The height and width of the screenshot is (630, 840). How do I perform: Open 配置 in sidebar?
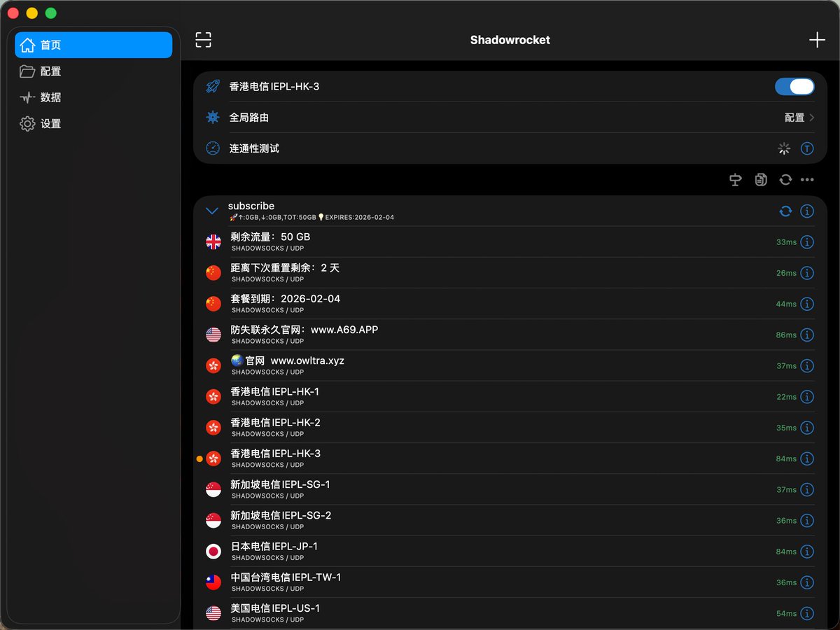[x=93, y=71]
